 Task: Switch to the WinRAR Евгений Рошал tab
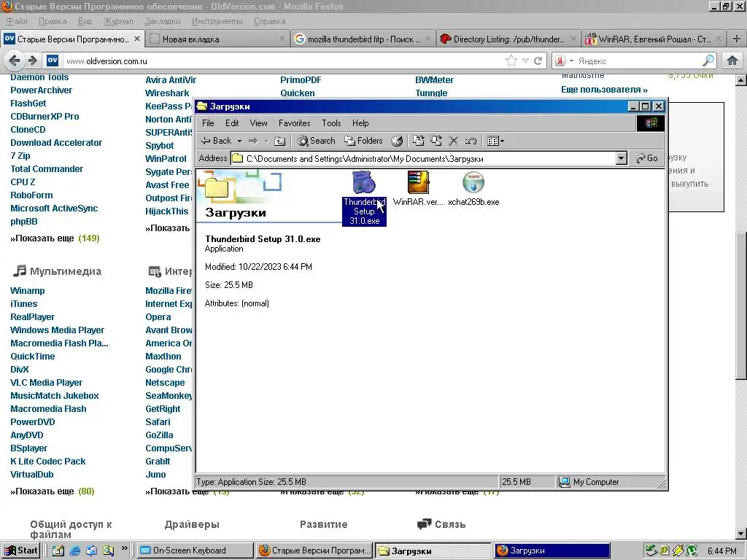[653, 39]
